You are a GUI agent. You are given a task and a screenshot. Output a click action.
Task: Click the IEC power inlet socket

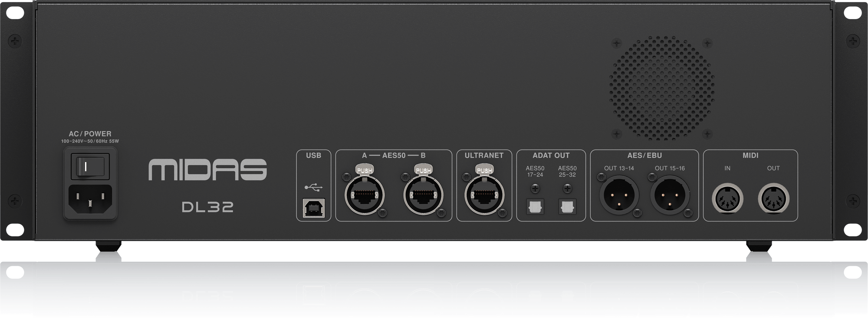90,201
